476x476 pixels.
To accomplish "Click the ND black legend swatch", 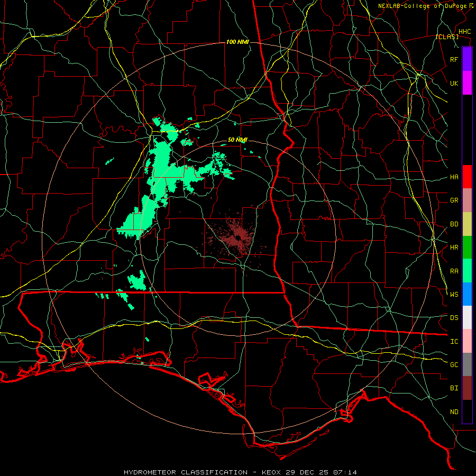I will tap(467, 411).
